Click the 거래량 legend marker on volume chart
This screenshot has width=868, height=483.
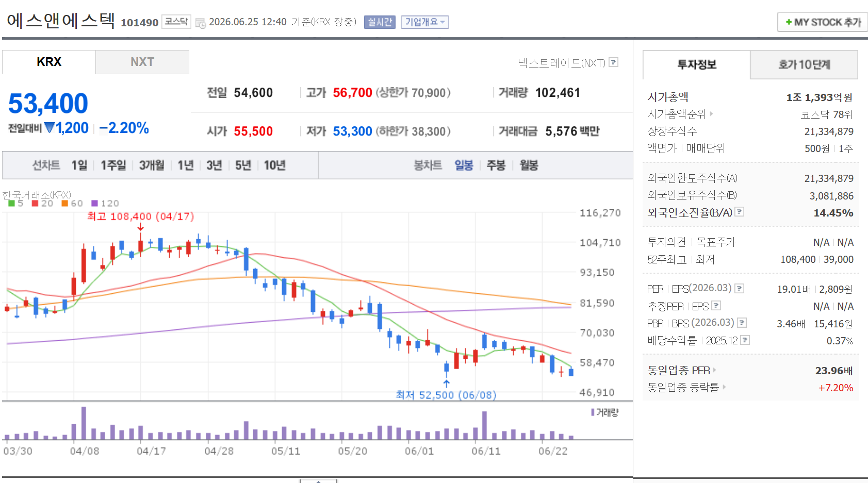click(593, 412)
